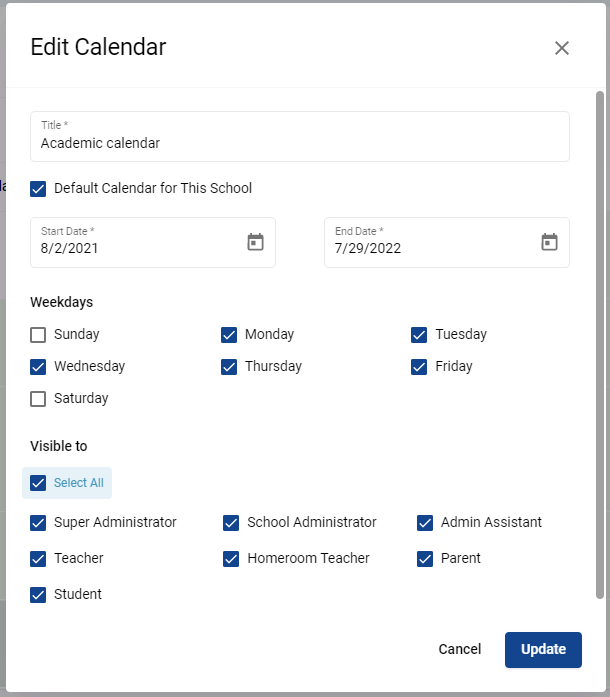Click the Title input field
The width and height of the screenshot is (610, 697).
(300, 136)
